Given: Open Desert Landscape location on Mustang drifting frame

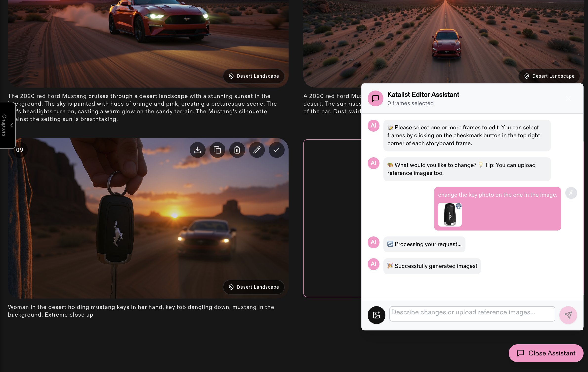Looking at the screenshot, I should tap(254, 76).
